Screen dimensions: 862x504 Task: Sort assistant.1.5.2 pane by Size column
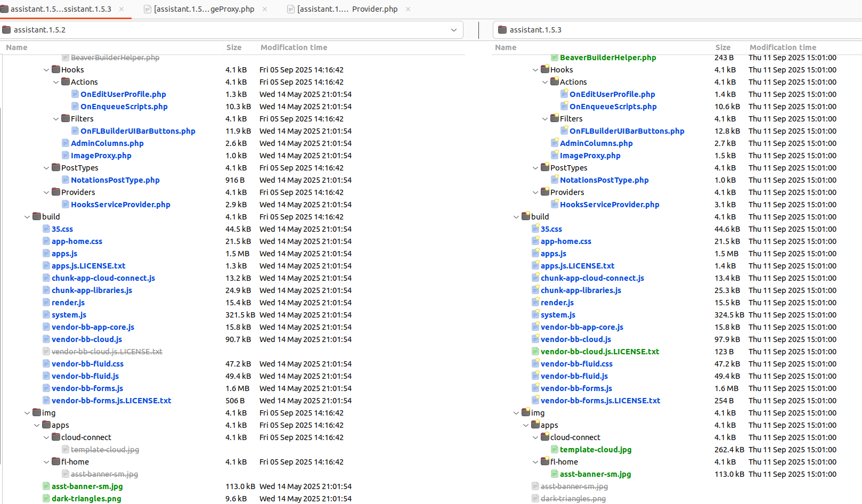(233, 47)
